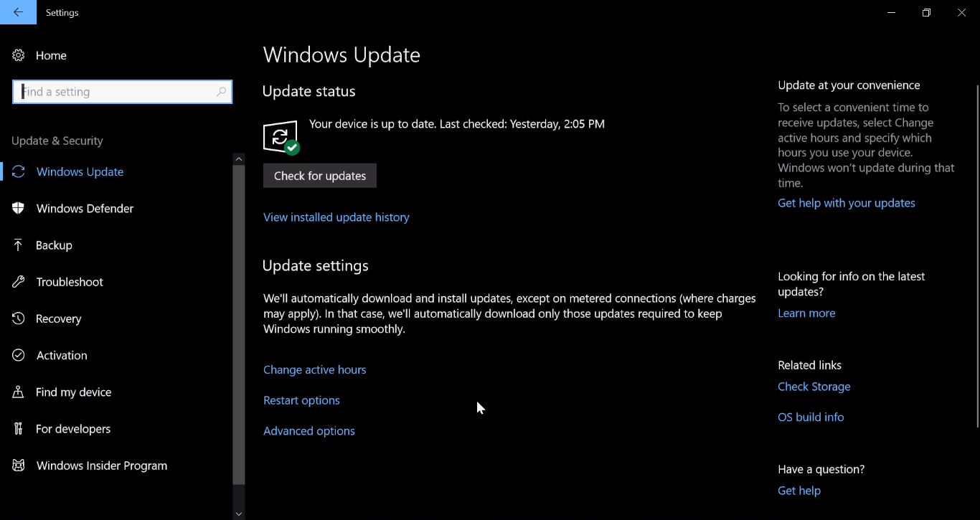Open Find my device person icon
The image size is (980, 520).
pos(19,392)
